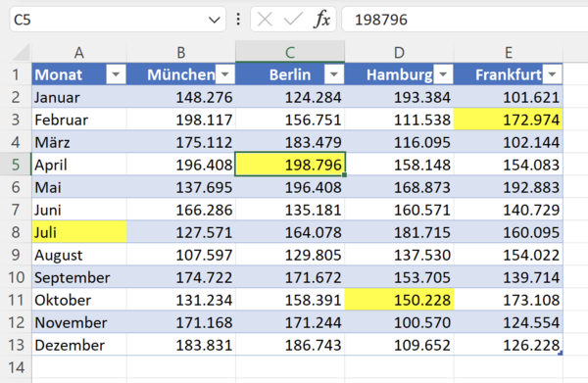Click the formula bar showing 198796

pos(465,20)
